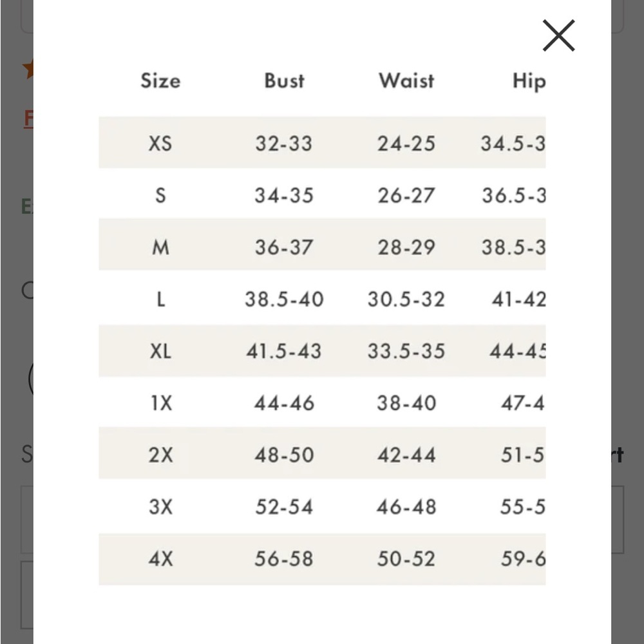Select the M size row label

pyautogui.click(x=160, y=248)
